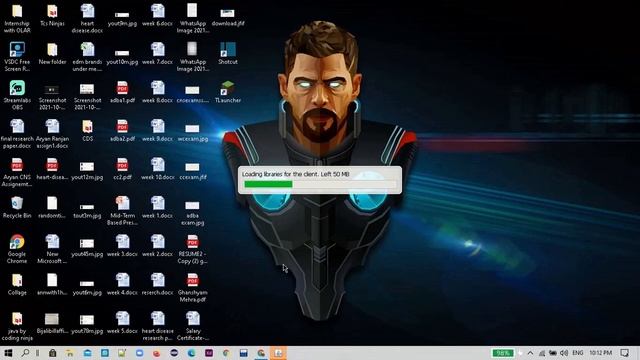This screenshot has height=360, width=640.
Task: Open the volume control in tray
Action: (564, 353)
